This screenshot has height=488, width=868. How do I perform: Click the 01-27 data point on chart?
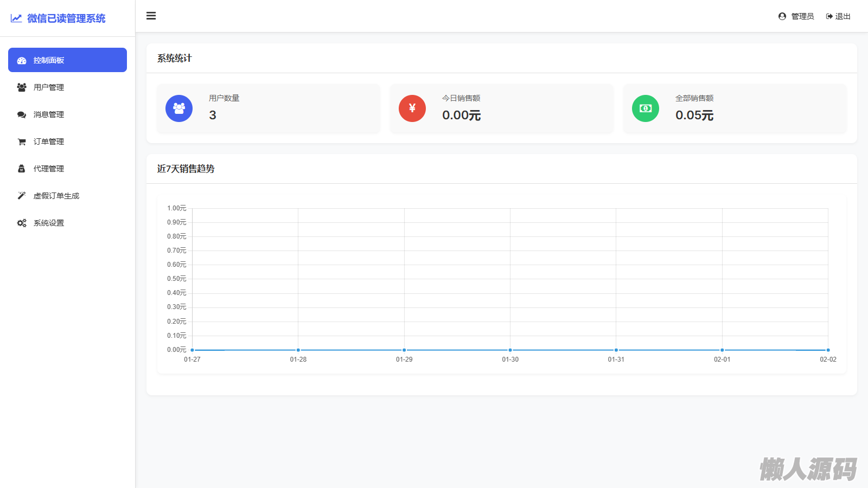click(193, 350)
